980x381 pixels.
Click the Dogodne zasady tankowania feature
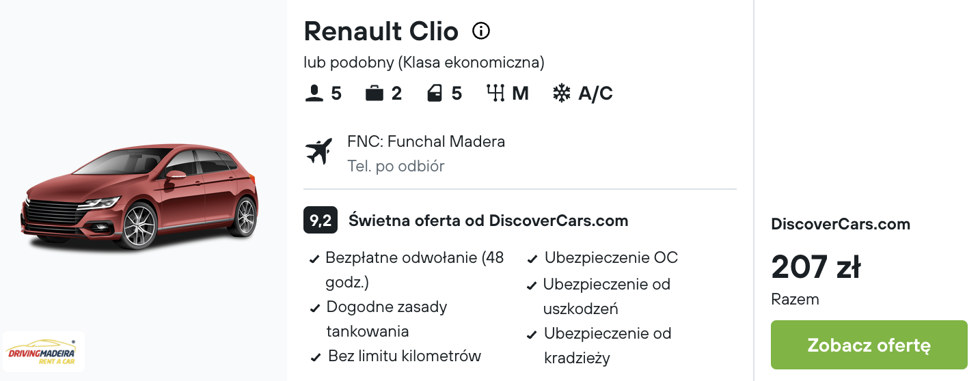tap(386, 307)
